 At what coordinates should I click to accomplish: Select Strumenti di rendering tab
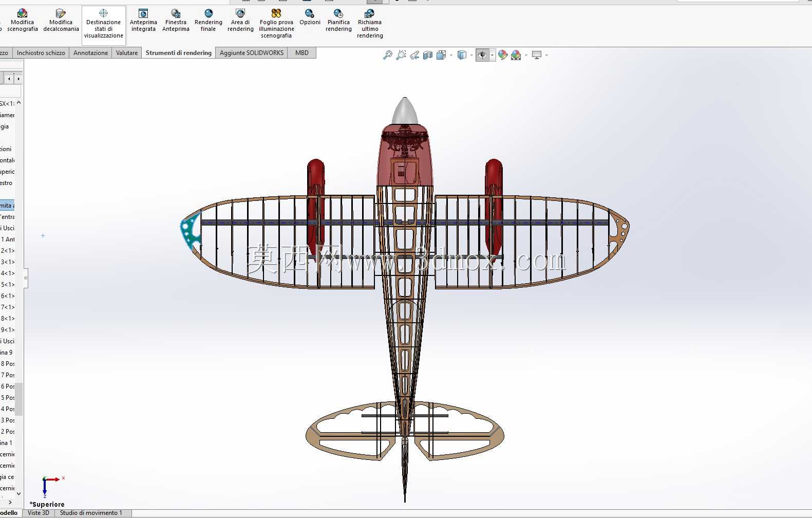[x=179, y=53]
